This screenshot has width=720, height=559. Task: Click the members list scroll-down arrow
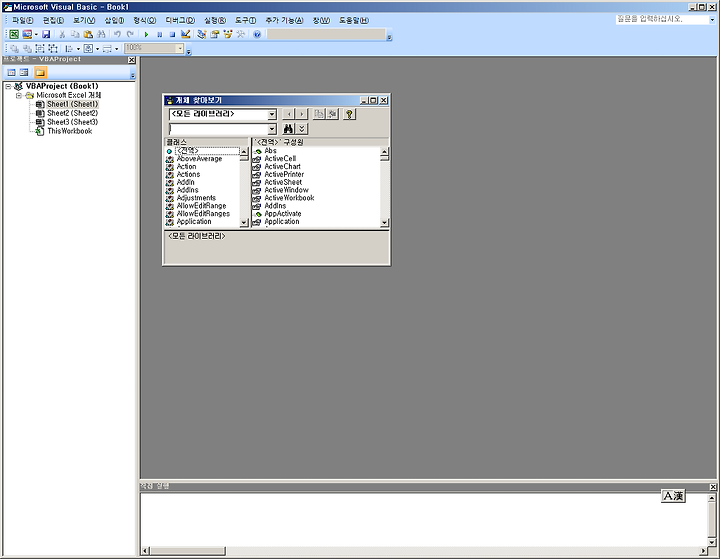click(x=384, y=223)
